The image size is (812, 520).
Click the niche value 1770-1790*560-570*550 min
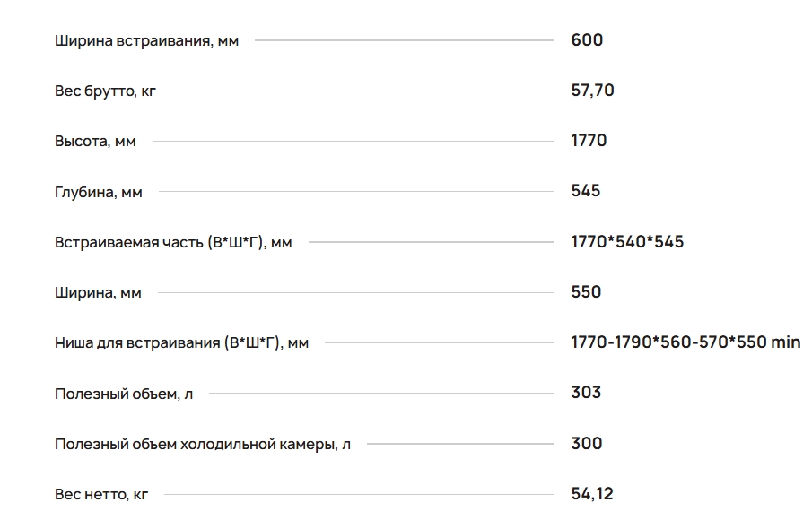point(685,342)
